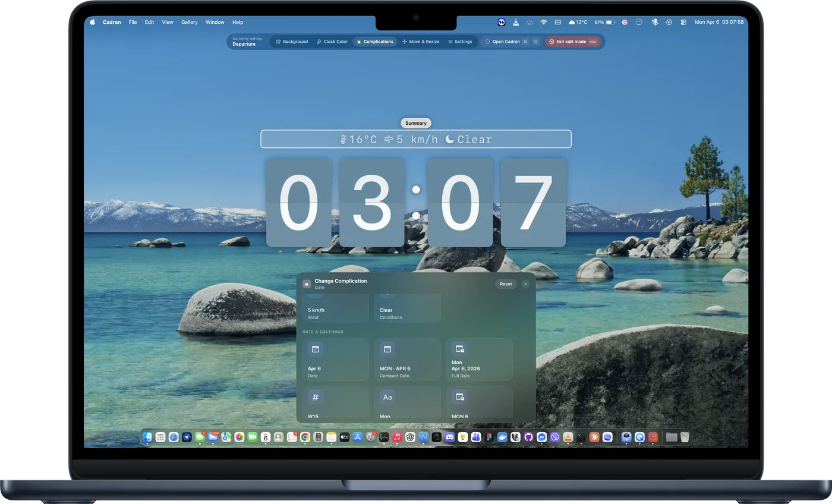
Task: Open the weather 12°C menu bar item
Action: [x=578, y=22]
